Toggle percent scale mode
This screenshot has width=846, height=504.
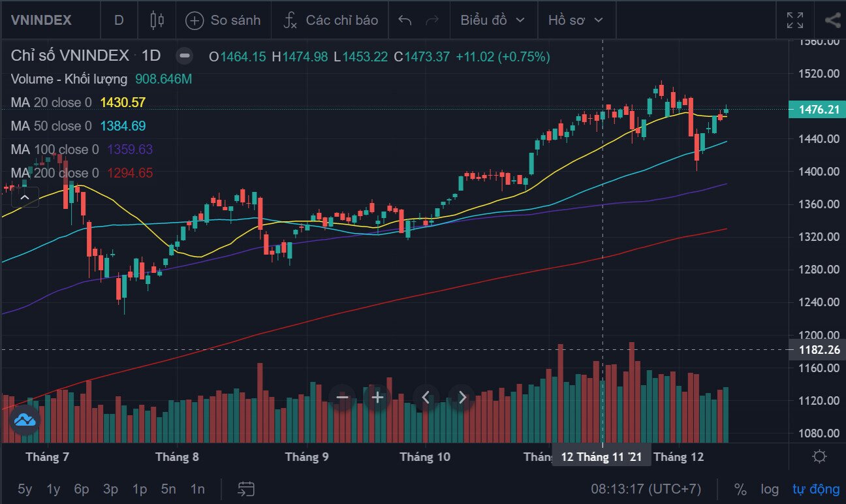(x=740, y=489)
